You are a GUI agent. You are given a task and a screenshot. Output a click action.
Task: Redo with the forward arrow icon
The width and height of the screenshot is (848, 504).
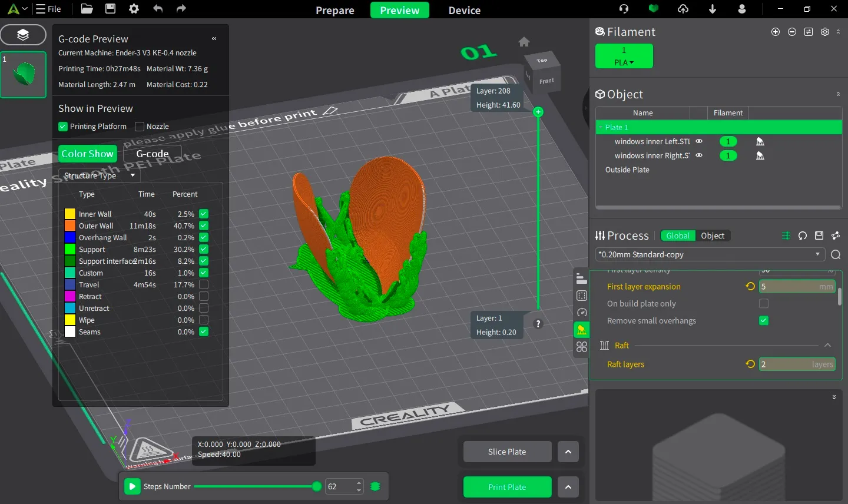181,9
